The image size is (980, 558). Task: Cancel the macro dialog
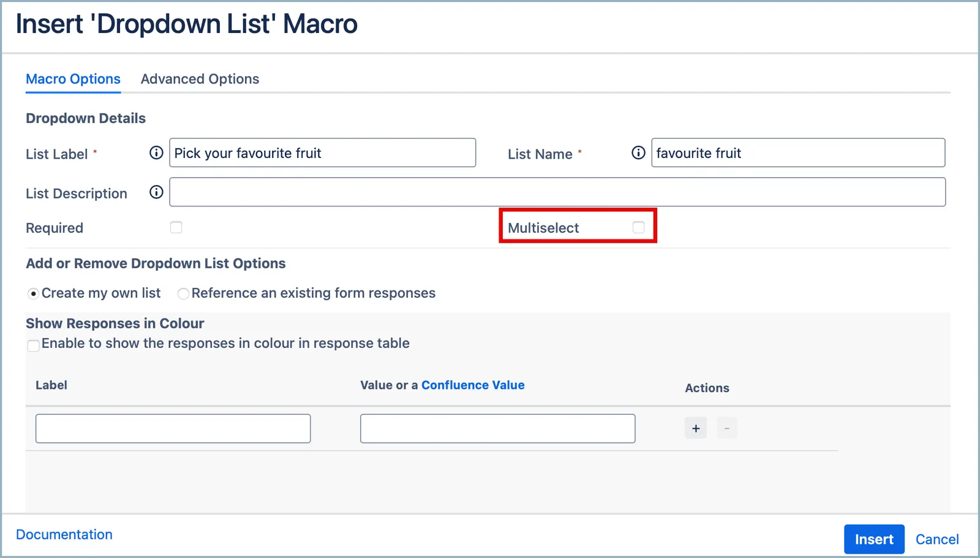tap(937, 539)
